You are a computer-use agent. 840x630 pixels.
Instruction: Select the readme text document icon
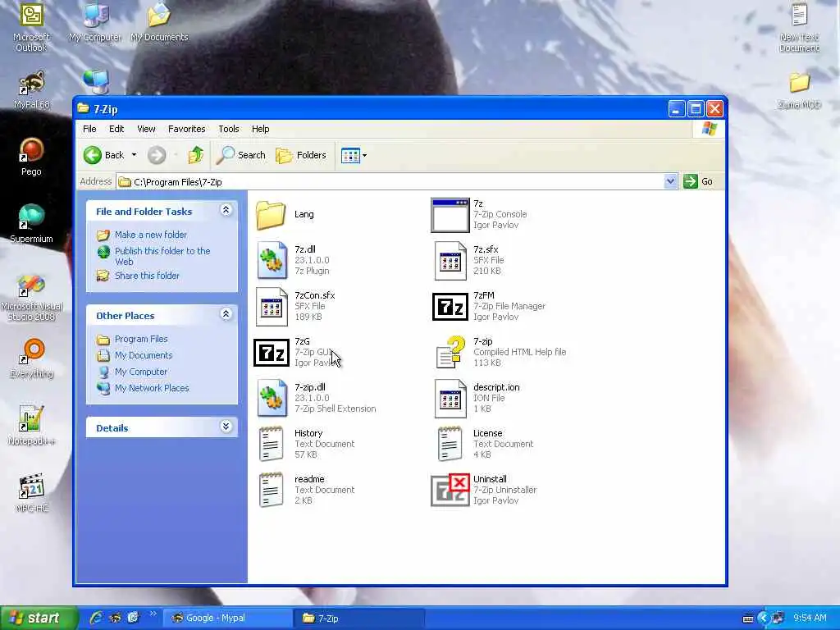(x=271, y=490)
